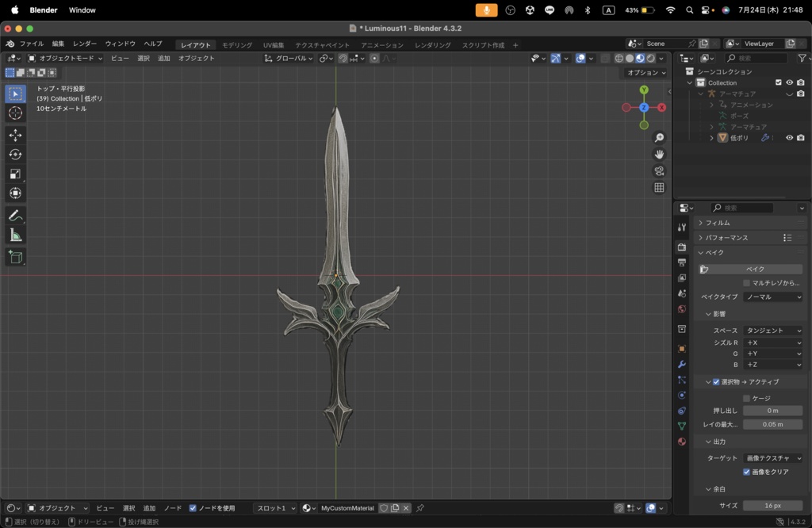Disable the 画像をクリア checkbox
Image resolution: width=812 pixels, height=528 pixels.
[x=746, y=471]
